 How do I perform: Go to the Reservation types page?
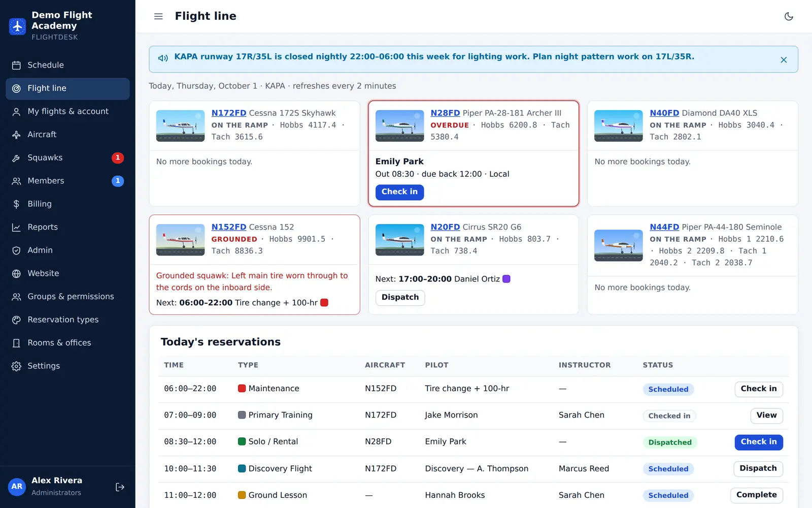[67, 320]
